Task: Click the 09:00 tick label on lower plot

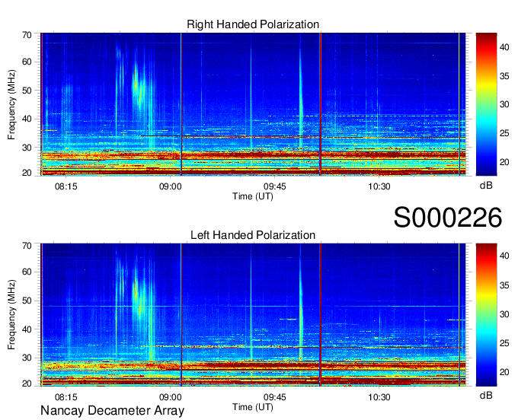Action: click(x=171, y=397)
